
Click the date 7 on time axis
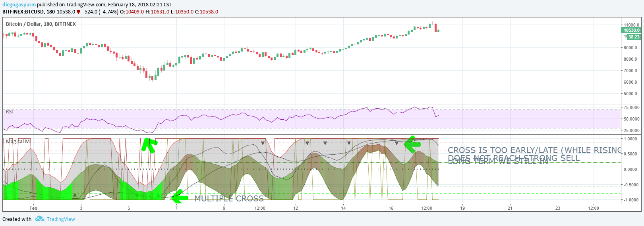click(x=176, y=208)
